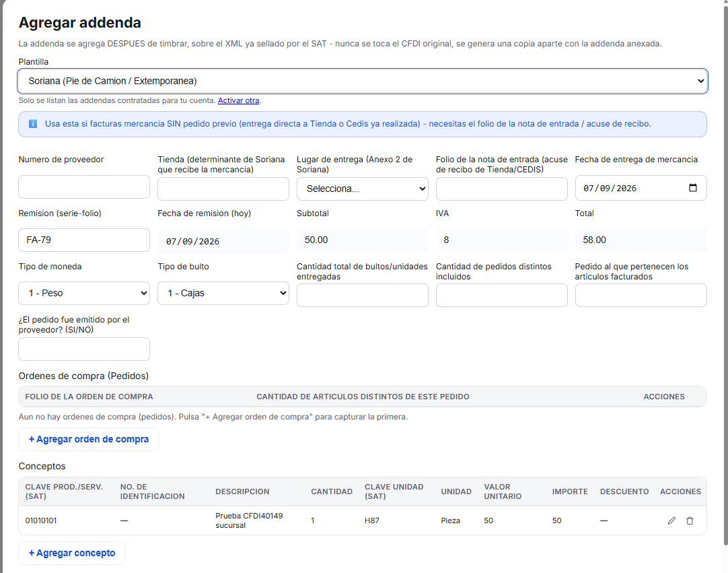The width and height of the screenshot is (728, 573).
Task: Click the DESCRIPCION column header
Action: pos(242,492)
